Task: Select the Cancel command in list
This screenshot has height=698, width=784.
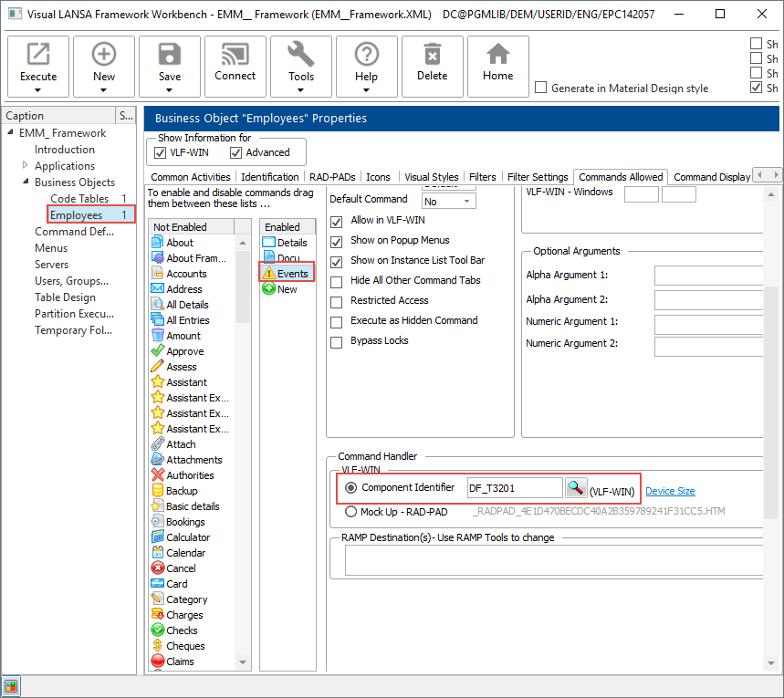Action: point(181,568)
